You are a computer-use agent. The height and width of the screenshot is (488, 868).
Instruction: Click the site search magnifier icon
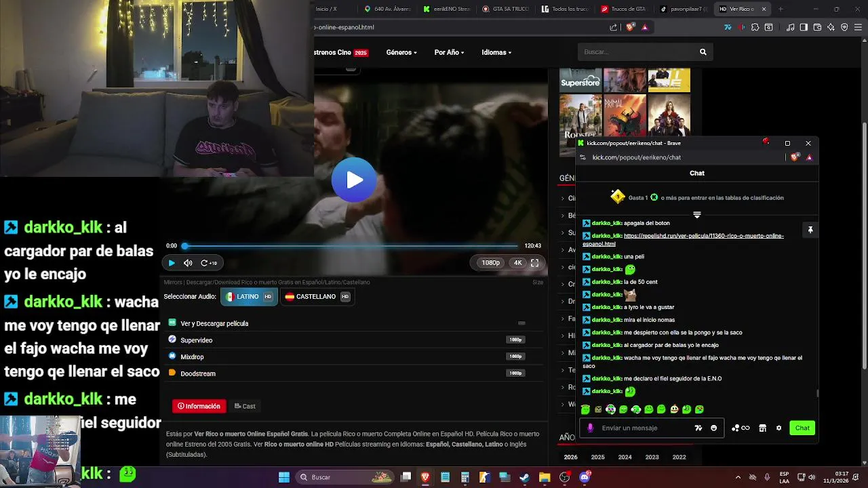(x=703, y=52)
